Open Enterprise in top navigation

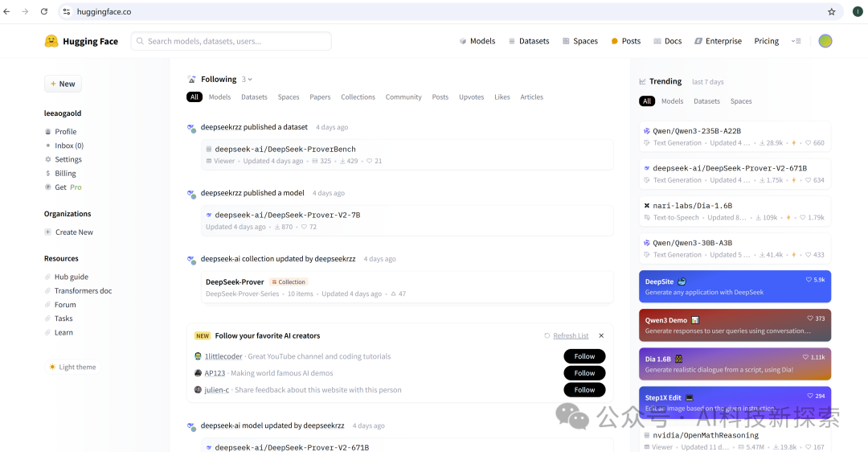click(x=718, y=41)
